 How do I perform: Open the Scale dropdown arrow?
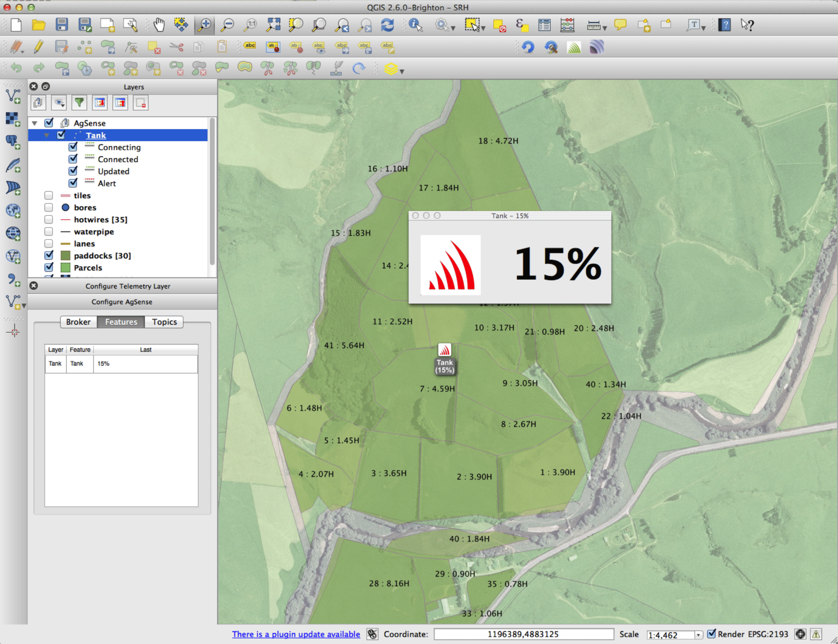(698, 635)
